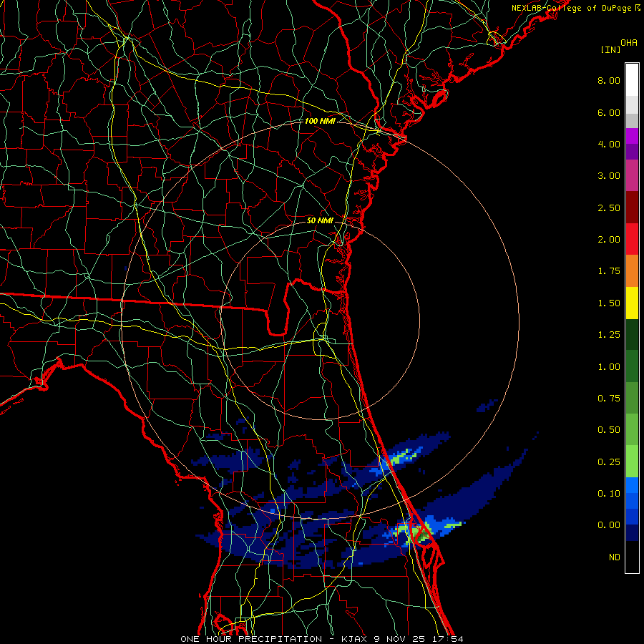Select the dark red swatch beside 2.50
Viewport: 644px width, 644px height.
[632, 208]
